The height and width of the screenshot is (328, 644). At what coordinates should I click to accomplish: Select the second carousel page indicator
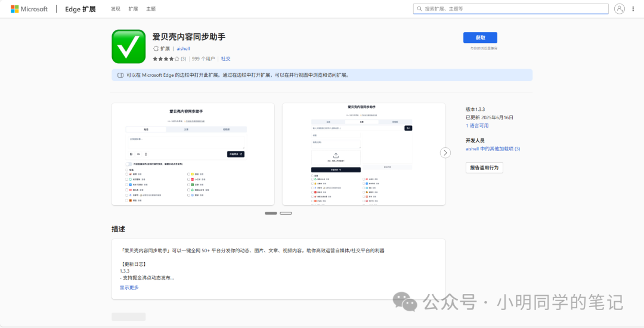(x=286, y=213)
